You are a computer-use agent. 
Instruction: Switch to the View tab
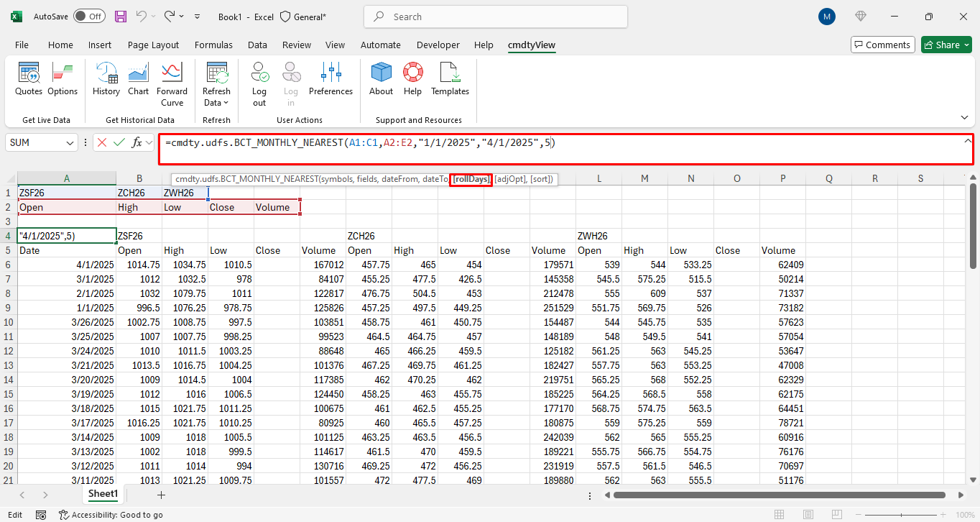tap(335, 45)
